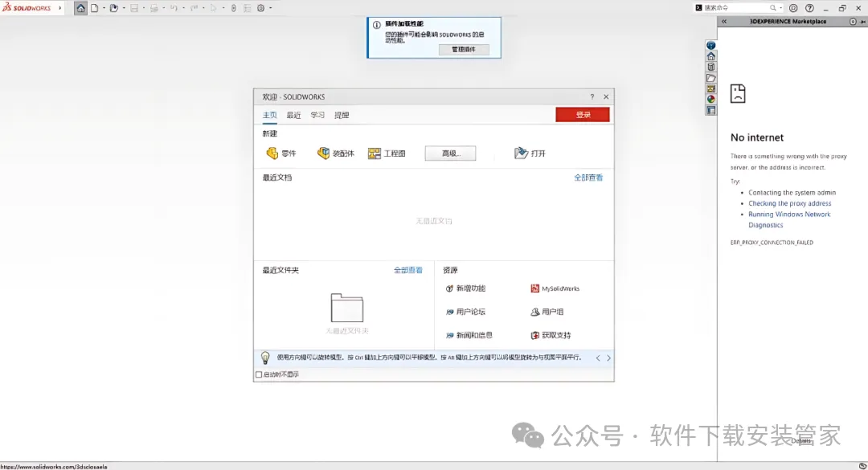The width and height of the screenshot is (868, 470).
Task: Click Checking the proxy address link
Action: 789,203
